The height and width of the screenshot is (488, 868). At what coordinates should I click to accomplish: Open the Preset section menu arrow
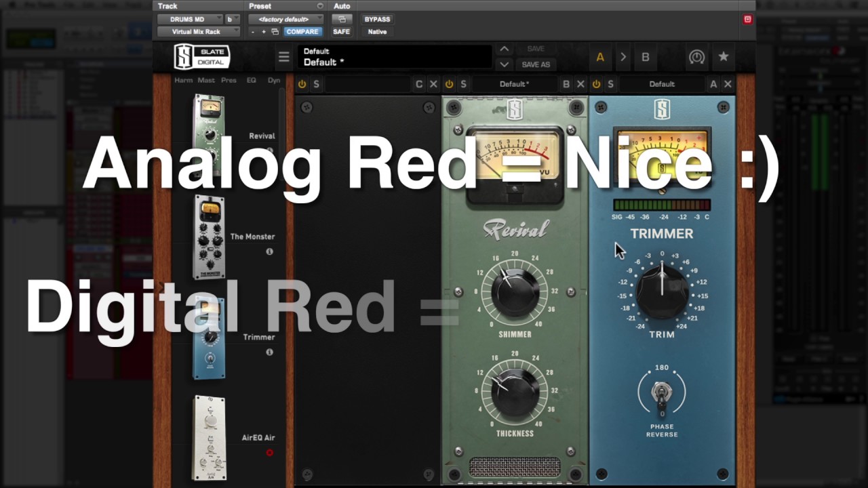click(320, 6)
